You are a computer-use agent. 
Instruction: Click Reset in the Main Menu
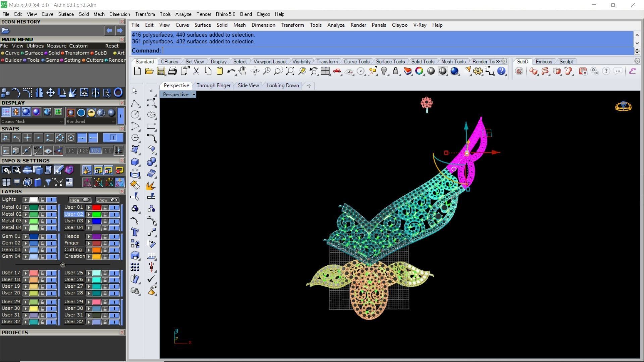pyautogui.click(x=112, y=46)
